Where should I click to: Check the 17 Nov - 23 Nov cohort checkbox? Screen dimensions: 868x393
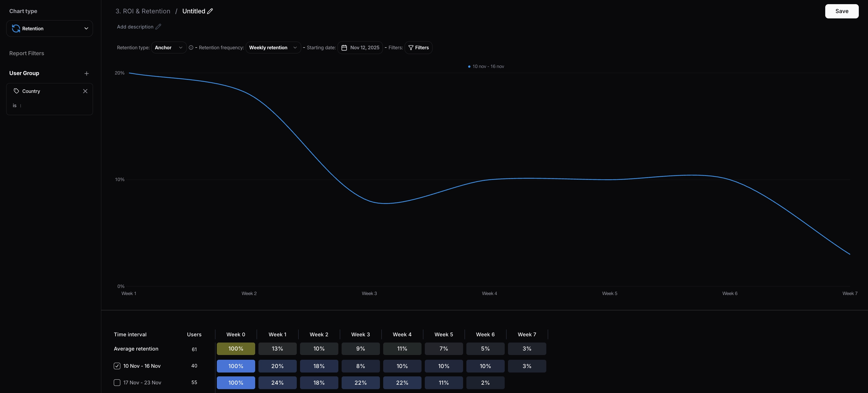[117, 383]
